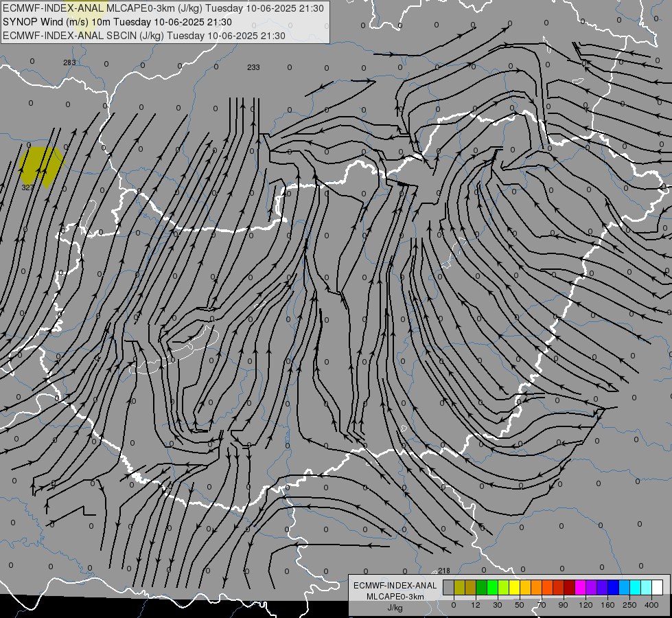Click the gray legend swatch below 0
Viewport: 672px width, 618px height.
pyautogui.click(x=449, y=587)
